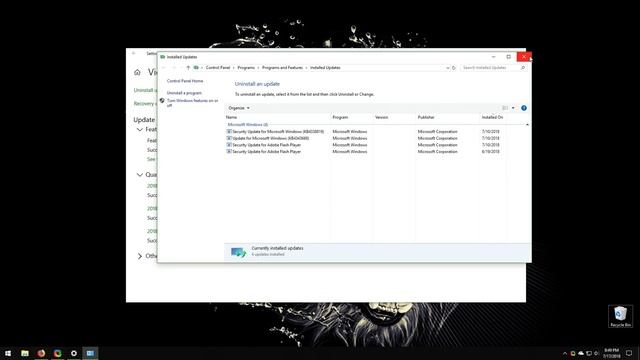This screenshot has height=360, width=640.
Task: Open address bar history dropdown
Action: point(447,68)
